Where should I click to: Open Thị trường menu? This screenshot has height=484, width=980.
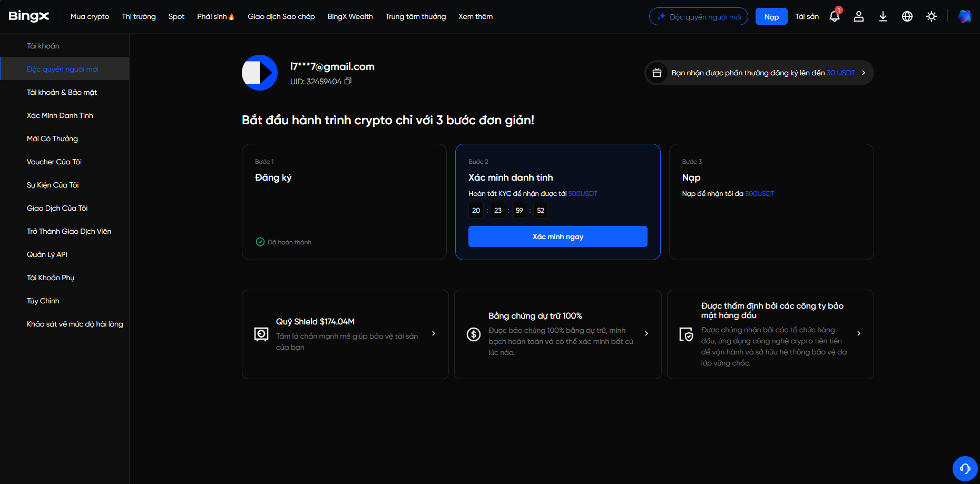pyautogui.click(x=139, y=16)
